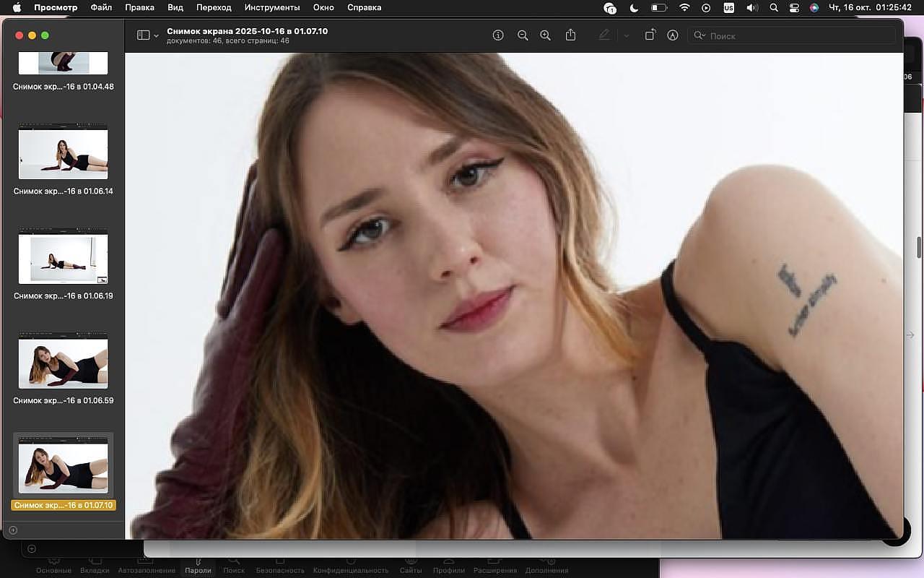Expand the highlight style dropdown chevron
The height and width of the screenshot is (578, 924).
pos(626,35)
